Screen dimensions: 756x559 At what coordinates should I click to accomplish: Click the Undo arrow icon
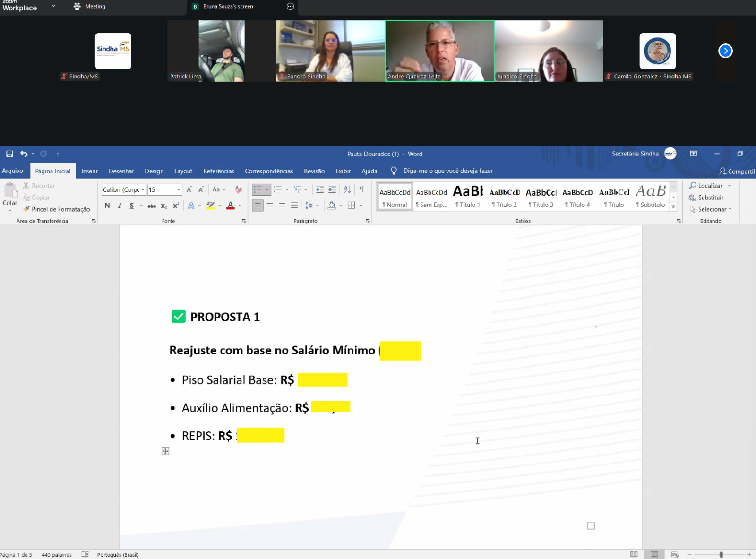pos(24,154)
